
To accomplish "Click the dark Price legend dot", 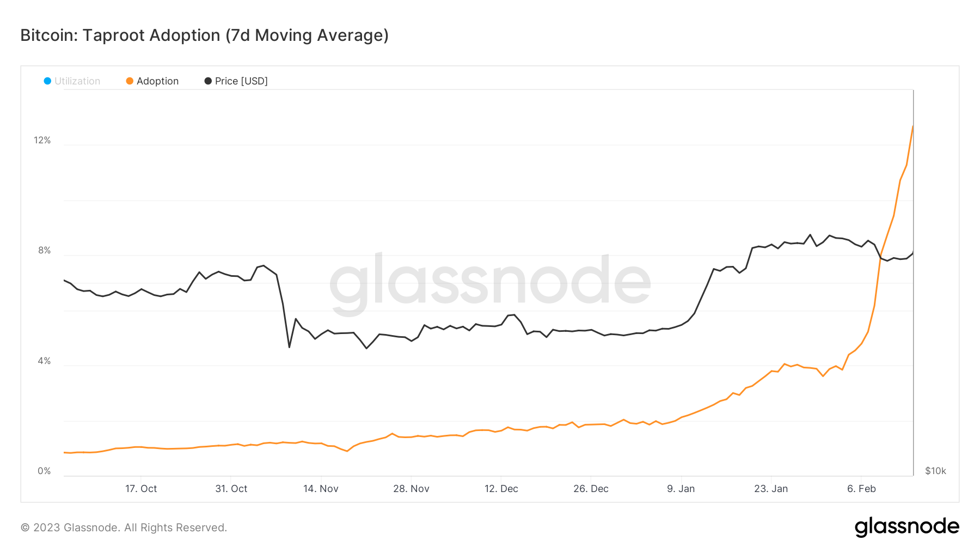I will pyautogui.click(x=208, y=81).
